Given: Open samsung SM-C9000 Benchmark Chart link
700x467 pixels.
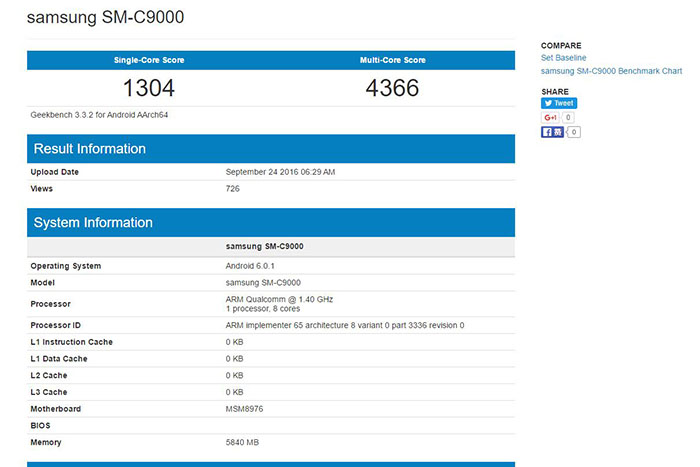Looking at the screenshot, I should [611, 71].
